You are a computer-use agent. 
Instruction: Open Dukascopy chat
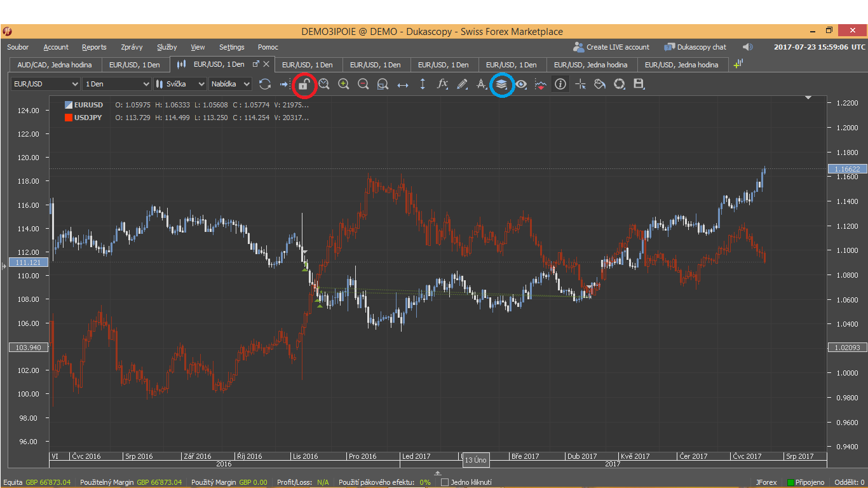coord(695,47)
